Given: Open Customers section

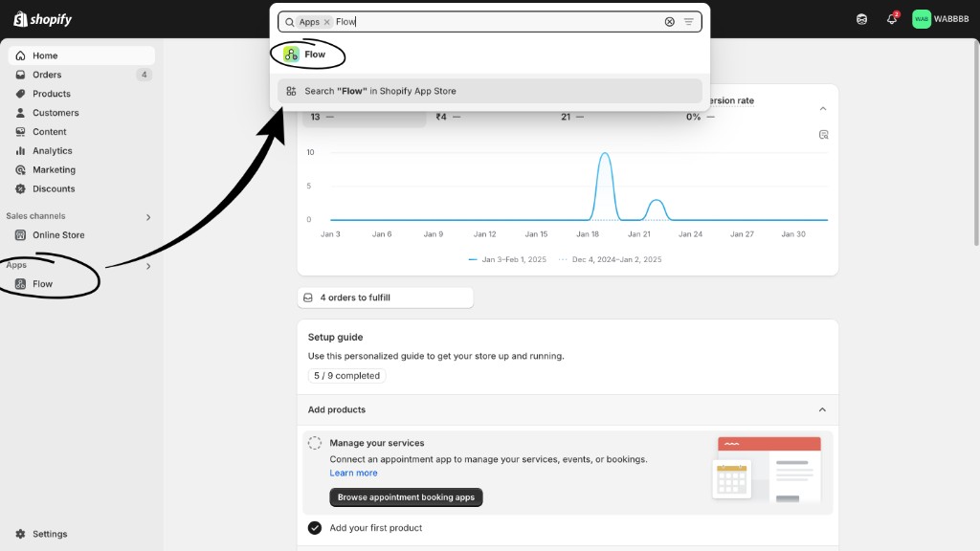Looking at the screenshot, I should [81, 113].
